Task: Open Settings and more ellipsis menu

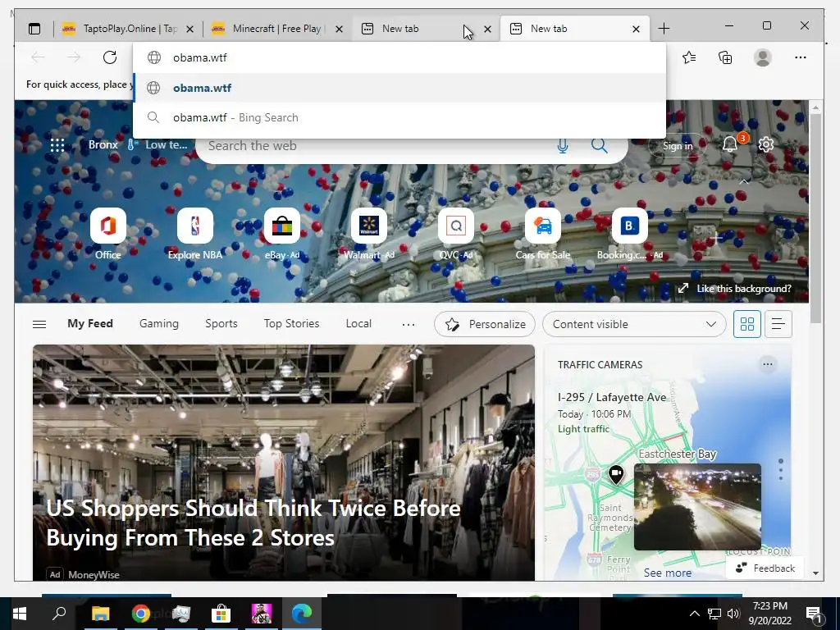Action: coord(801,57)
